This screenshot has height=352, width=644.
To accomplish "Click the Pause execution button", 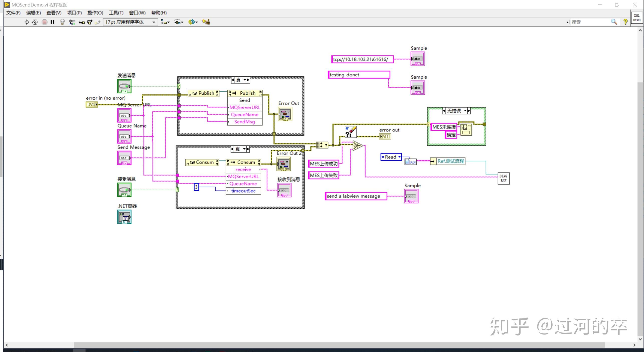I will click(x=53, y=22).
